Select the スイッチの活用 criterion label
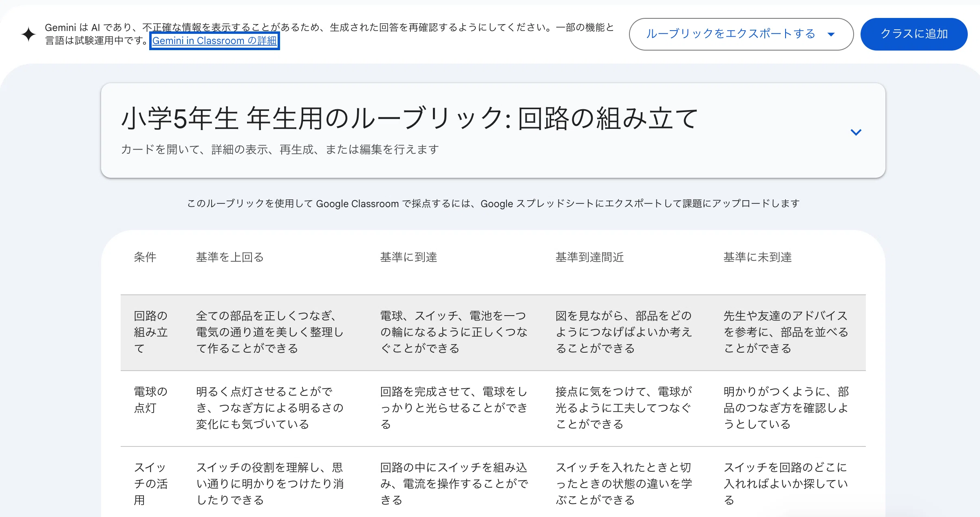Image resolution: width=980 pixels, height=517 pixels. pos(151,483)
